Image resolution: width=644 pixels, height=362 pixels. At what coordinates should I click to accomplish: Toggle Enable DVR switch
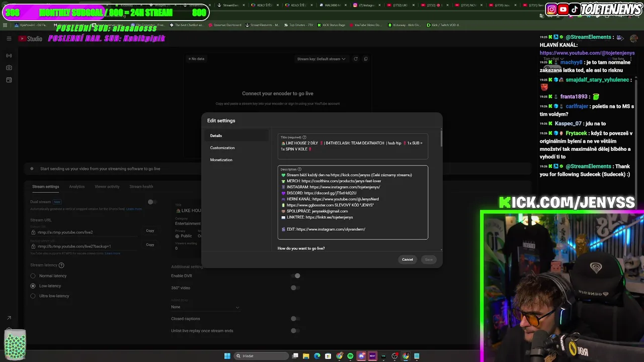tap(295, 276)
